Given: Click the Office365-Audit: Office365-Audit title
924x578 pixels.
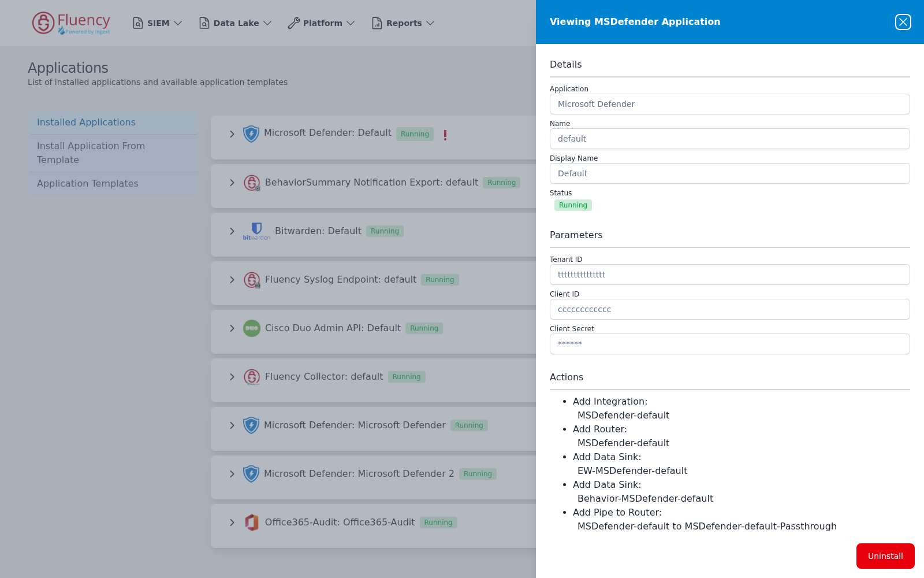Looking at the screenshot, I should tap(340, 523).
